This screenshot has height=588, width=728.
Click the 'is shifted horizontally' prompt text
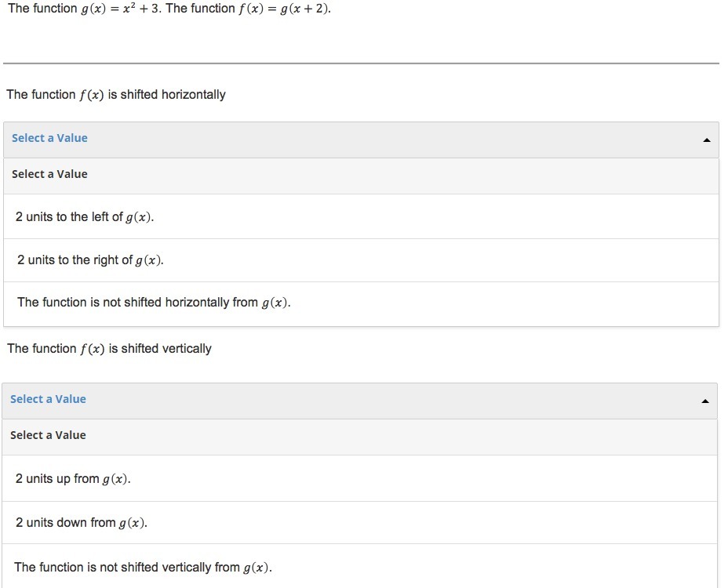coord(167,95)
